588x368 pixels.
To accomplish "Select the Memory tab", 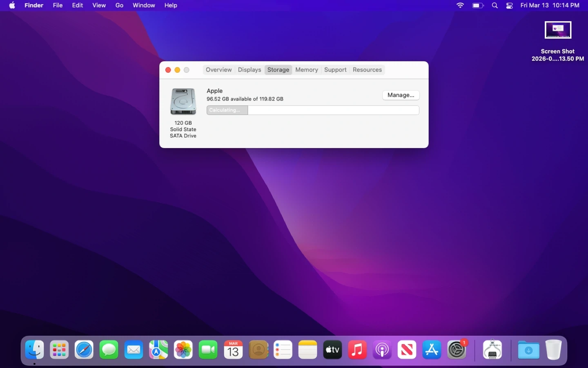I will pyautogui.click(x=306, y=70).
